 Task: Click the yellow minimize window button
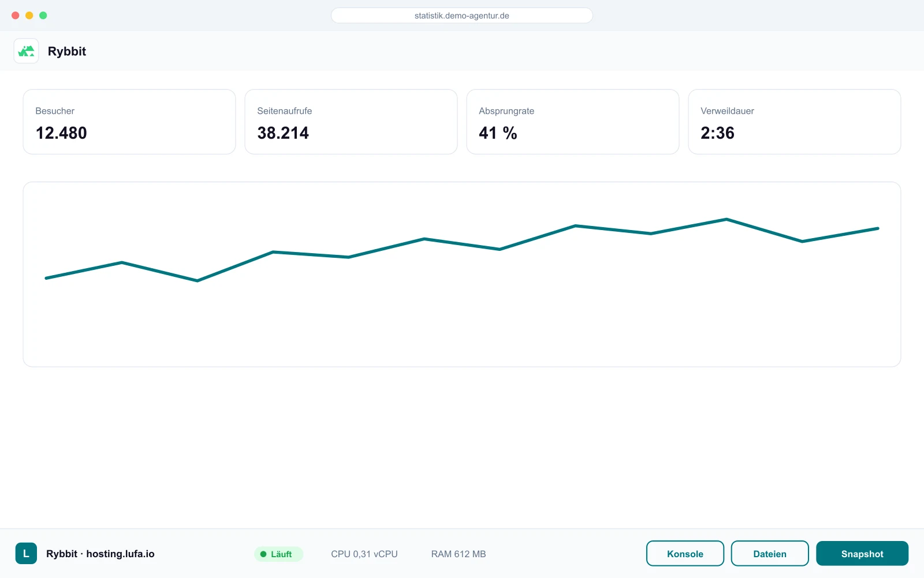click(x=29, y=16)
